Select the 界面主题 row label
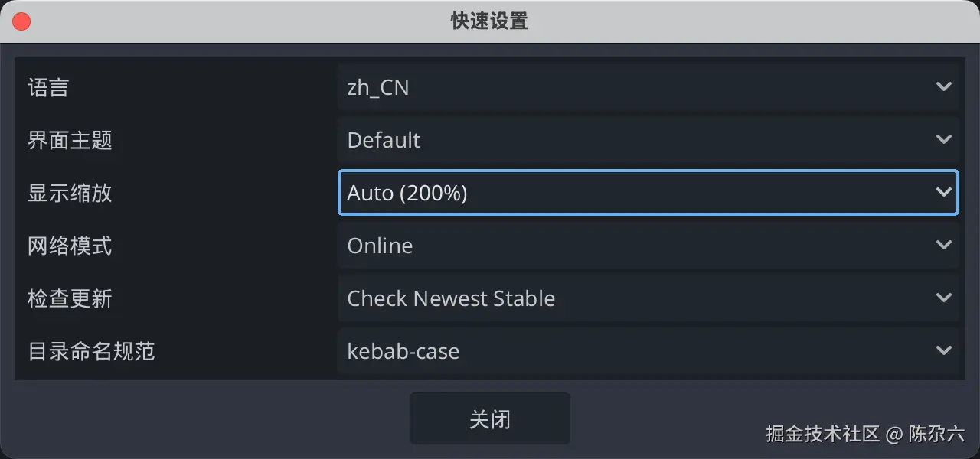 pos(70,139)
